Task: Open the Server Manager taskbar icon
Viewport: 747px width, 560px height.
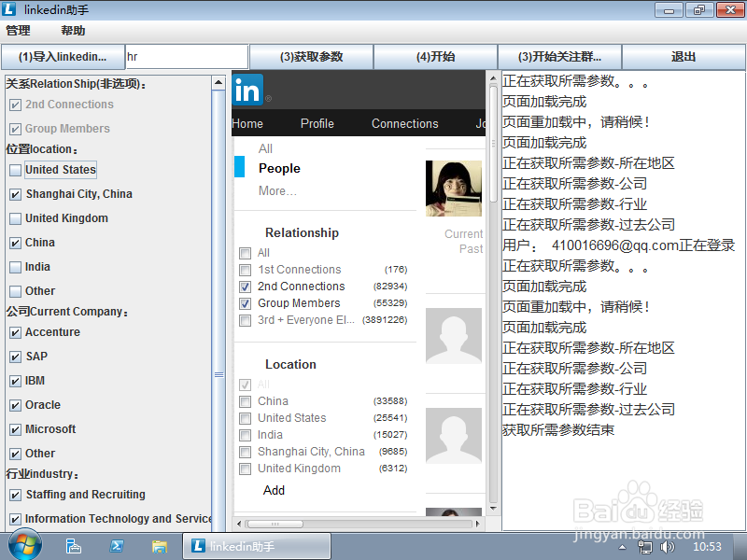Action: (x=74, y=546)
